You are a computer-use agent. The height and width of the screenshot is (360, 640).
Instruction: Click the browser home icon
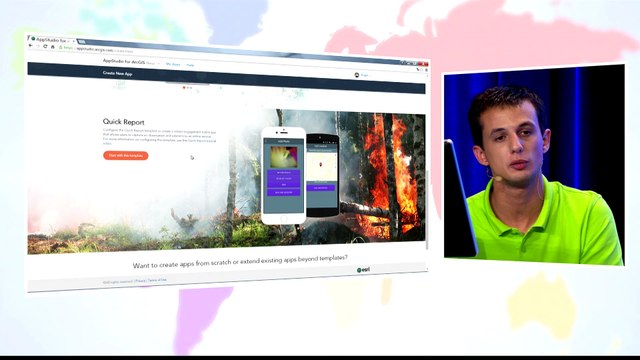[x=52, y=47]
